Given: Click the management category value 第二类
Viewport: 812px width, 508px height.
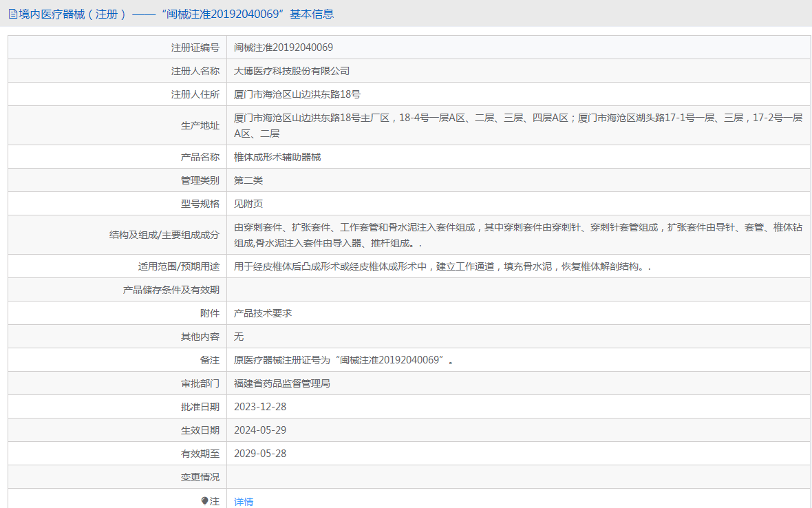Looking at the screenshot, I should point(248,180).
